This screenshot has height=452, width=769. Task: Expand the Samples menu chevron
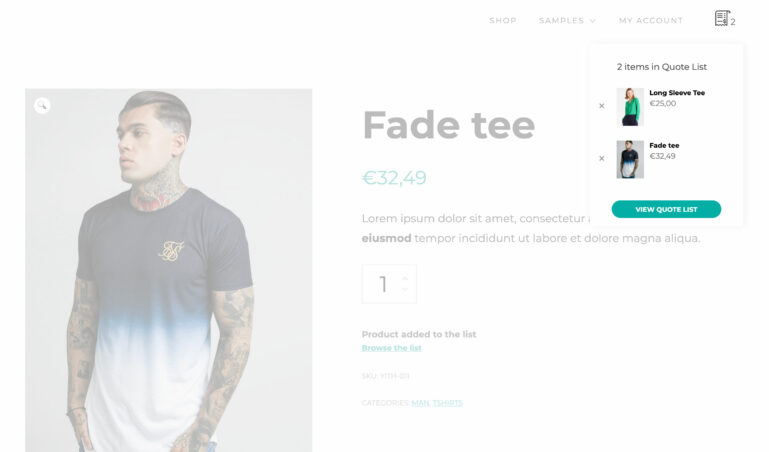click(x=592, y=21)
